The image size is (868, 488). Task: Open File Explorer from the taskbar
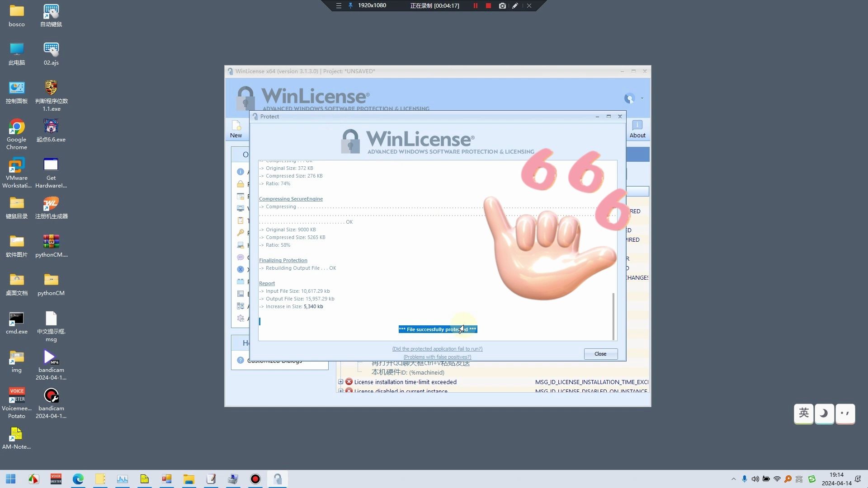pyautogui.click(x=189, y=479)
